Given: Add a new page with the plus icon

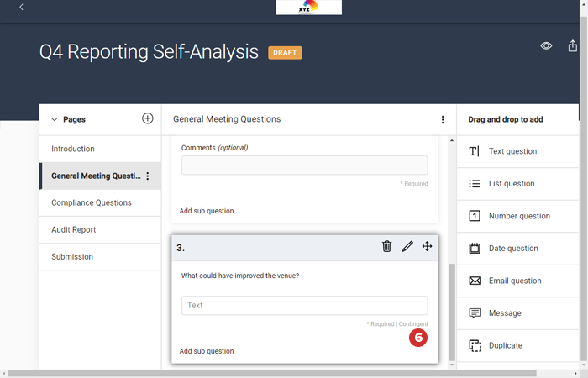Looking at the screenshot, I should [x=148, y=119].
